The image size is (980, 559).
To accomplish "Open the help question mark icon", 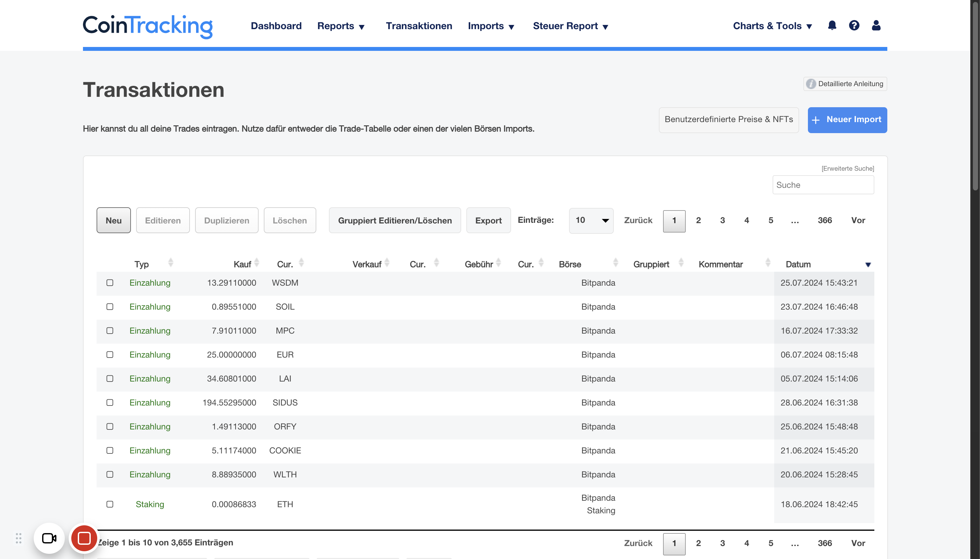I will point(854,25).
